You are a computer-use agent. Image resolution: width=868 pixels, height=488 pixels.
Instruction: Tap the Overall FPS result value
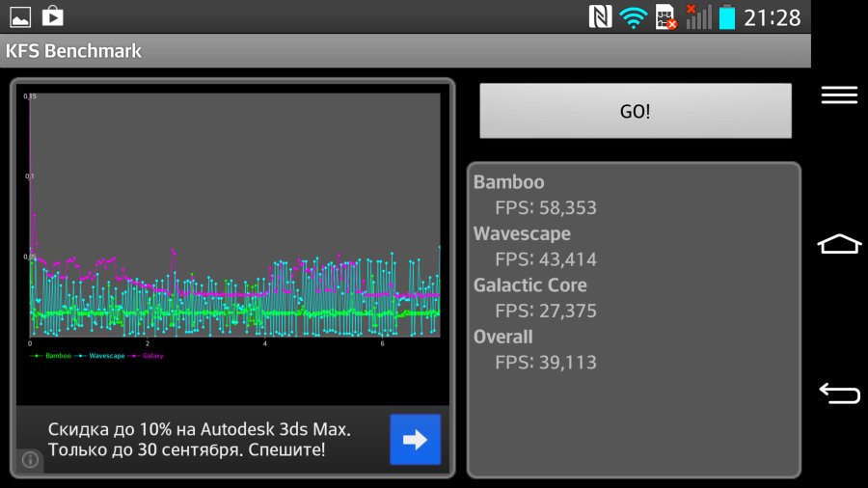click(x=545, y=363)
